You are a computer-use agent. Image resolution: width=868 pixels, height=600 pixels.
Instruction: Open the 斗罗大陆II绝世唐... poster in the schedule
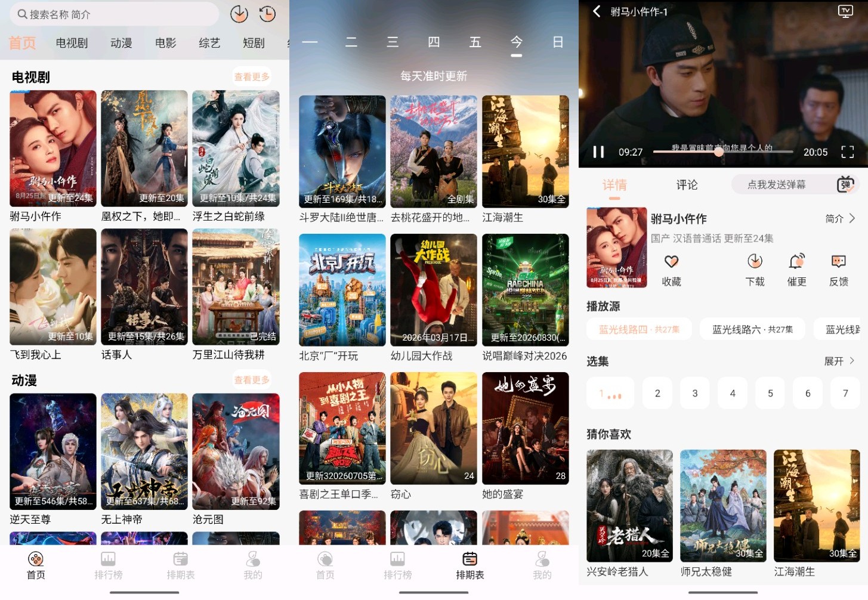coord(342,151)
